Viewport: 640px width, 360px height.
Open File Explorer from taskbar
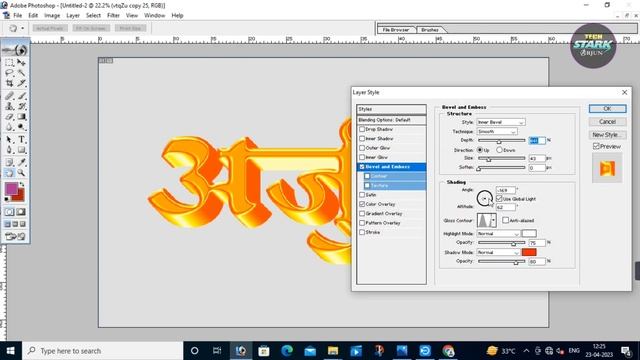pos(333,351)
